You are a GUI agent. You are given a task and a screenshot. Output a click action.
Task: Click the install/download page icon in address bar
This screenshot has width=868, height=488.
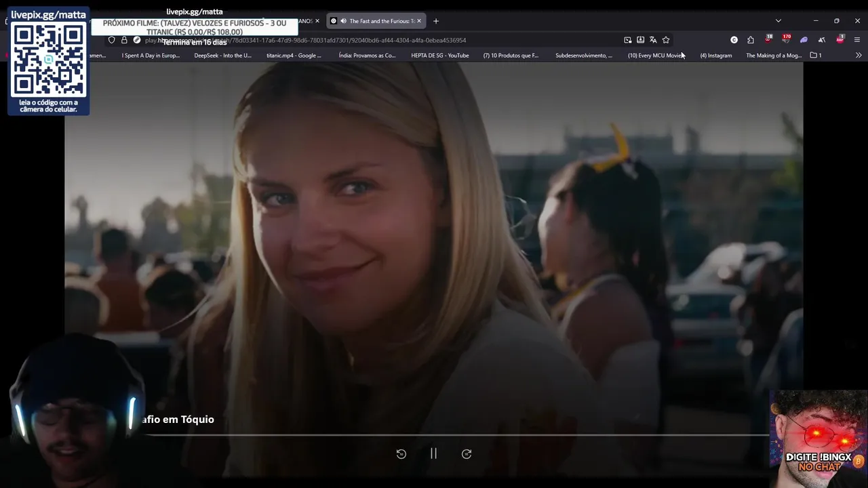640,40
